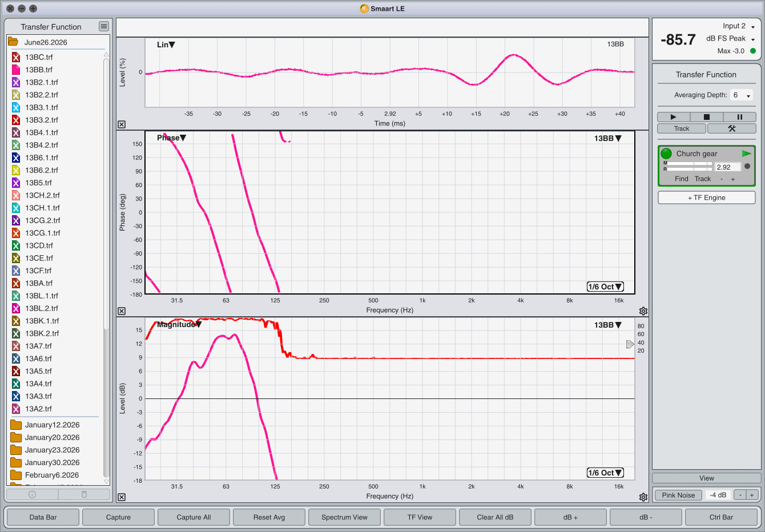Toggle visibility of 13B2.1.trf trace

[x=16, y=82]
